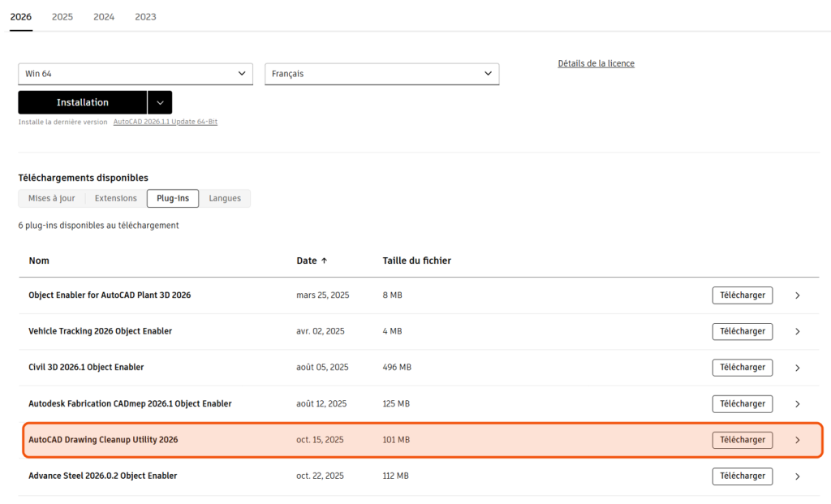Expand chevron for Advance Steel row
Screen dimensions: 831x504
(x=797, y=476)
